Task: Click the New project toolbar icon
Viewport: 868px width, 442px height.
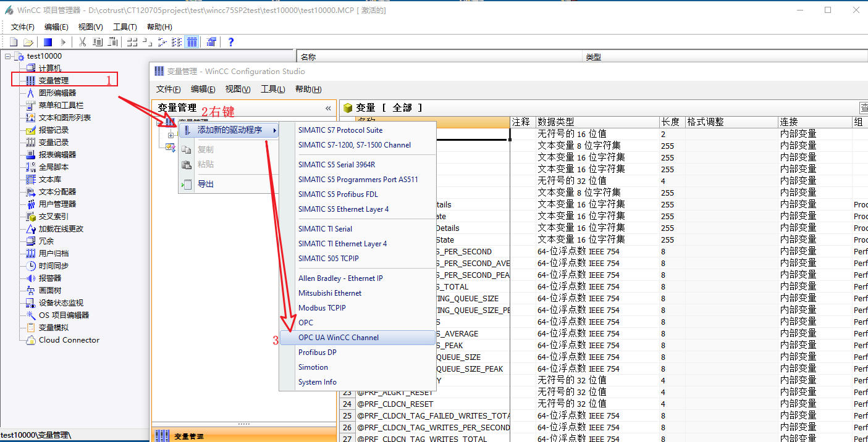Action: 14,42
